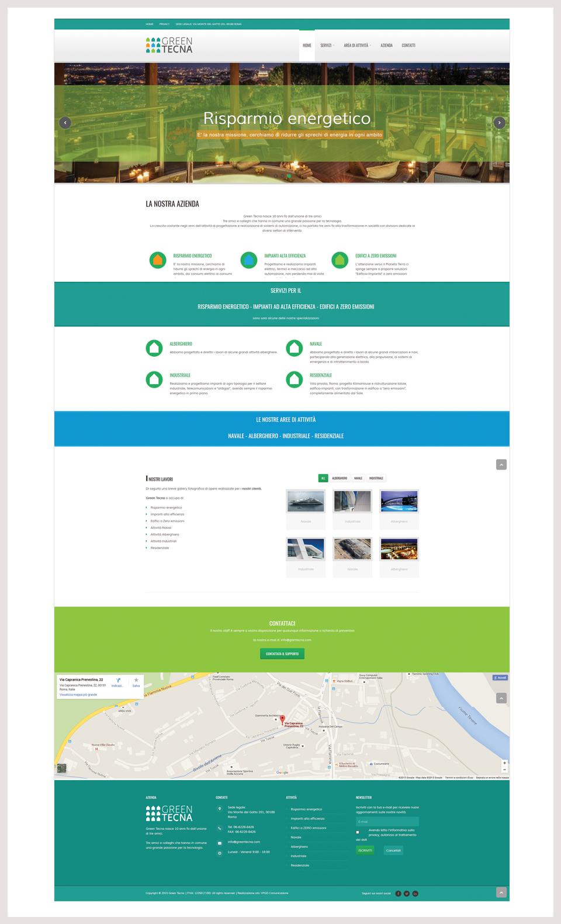Click the Cancellati newsletter button
561x924 pixels.
click(x=393, y=850)
